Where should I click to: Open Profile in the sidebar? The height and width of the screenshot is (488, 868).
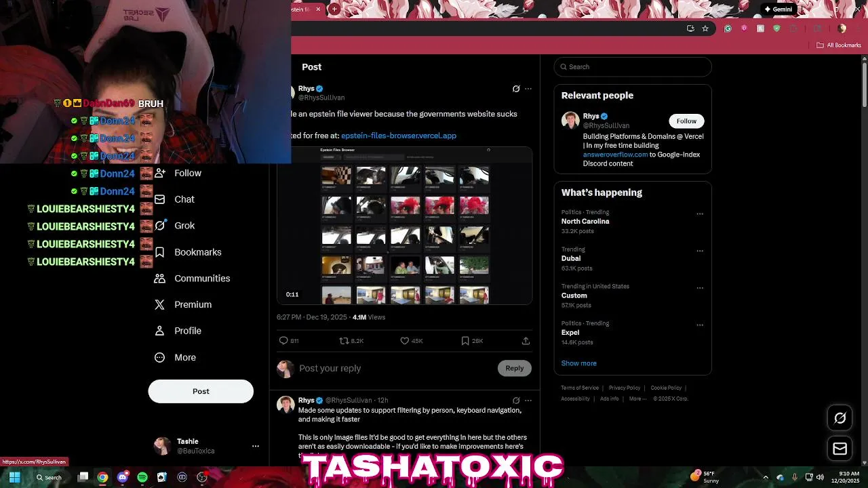[x=178, y=331]
